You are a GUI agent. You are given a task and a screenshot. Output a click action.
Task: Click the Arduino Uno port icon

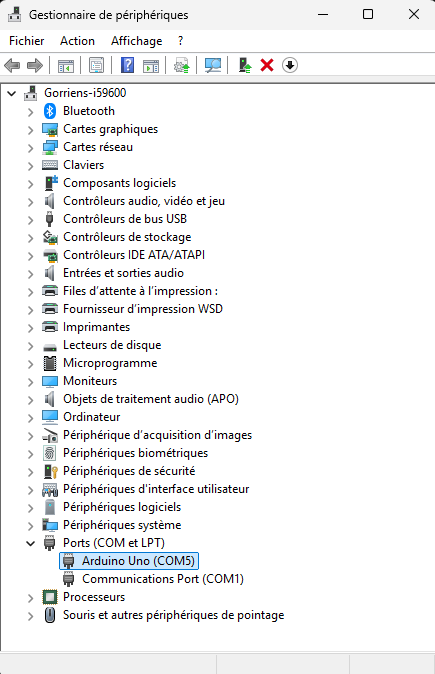(69, 561)
